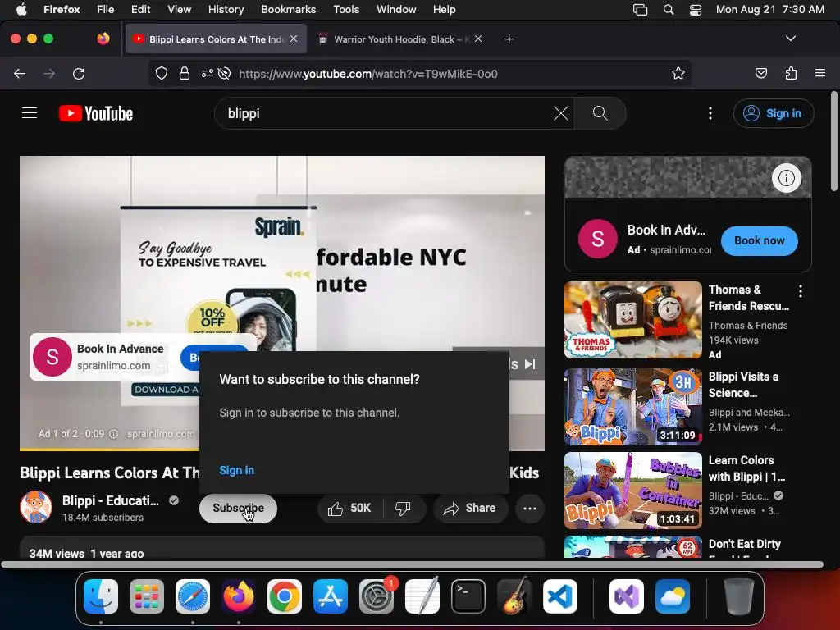The image size is (840, 630).
Task: Open the Tools menu
Action: pyautogui.click(x=346, y=9)
